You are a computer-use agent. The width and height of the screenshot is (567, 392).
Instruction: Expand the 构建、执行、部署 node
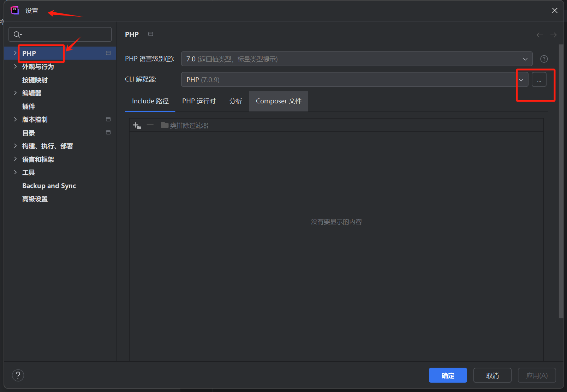15,146
